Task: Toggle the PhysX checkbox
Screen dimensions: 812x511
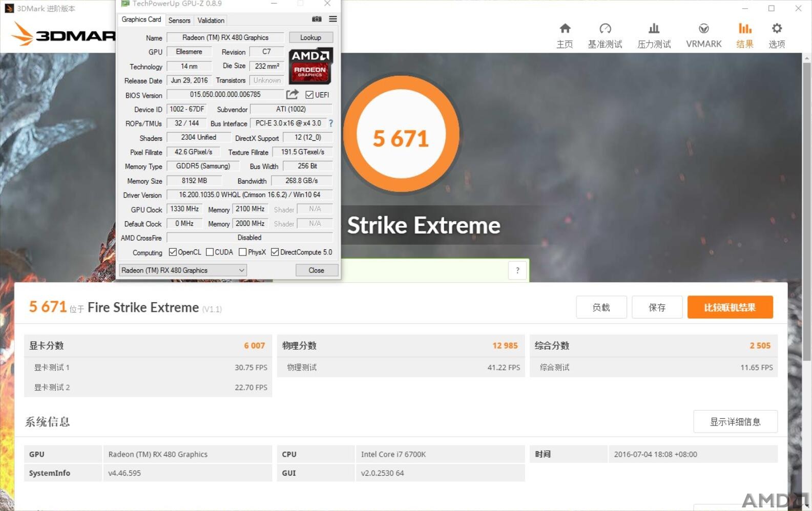Action: (243, 252)
